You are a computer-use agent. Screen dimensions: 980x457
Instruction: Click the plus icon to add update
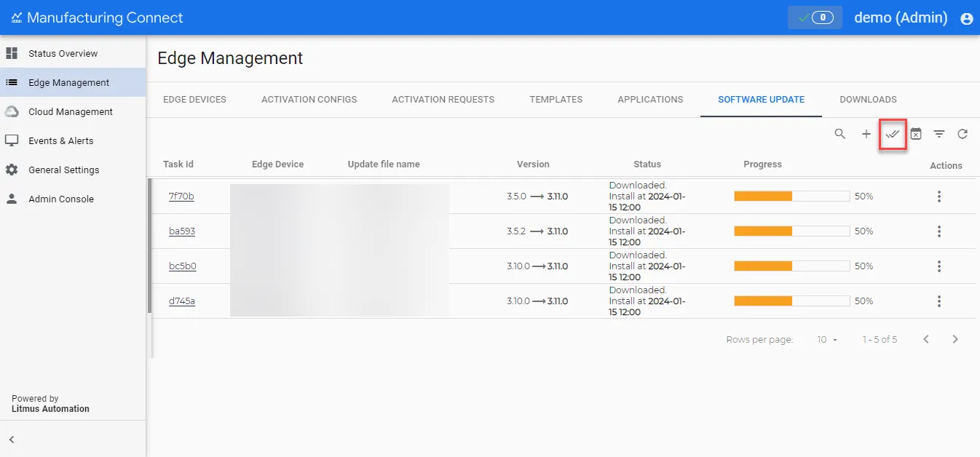pos(866,134)
